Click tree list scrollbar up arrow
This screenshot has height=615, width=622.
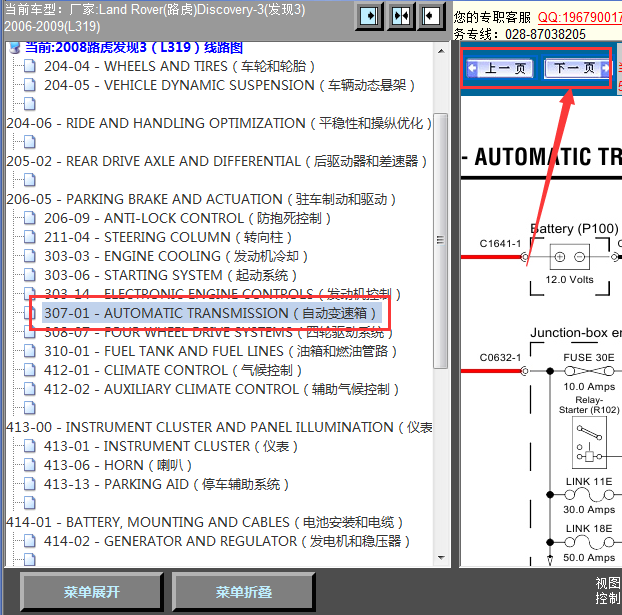point(441,51)
